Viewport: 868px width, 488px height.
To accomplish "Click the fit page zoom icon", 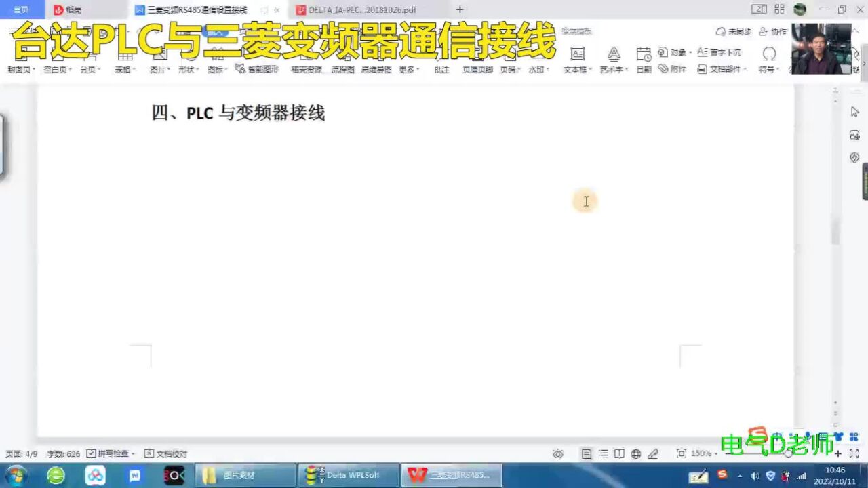I will pos(682,453).
